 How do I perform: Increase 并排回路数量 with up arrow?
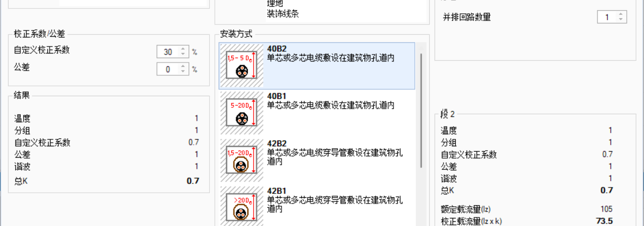click(621, 14)
